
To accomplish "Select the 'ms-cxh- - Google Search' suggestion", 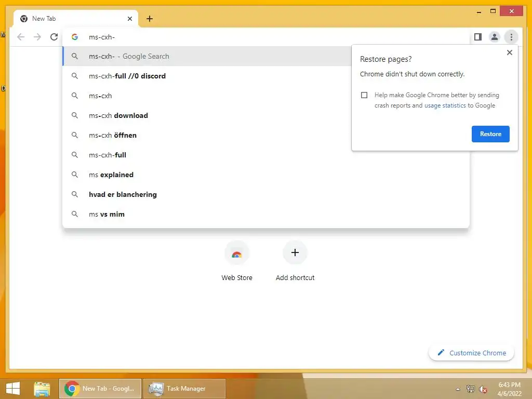I will click(207, 56).
